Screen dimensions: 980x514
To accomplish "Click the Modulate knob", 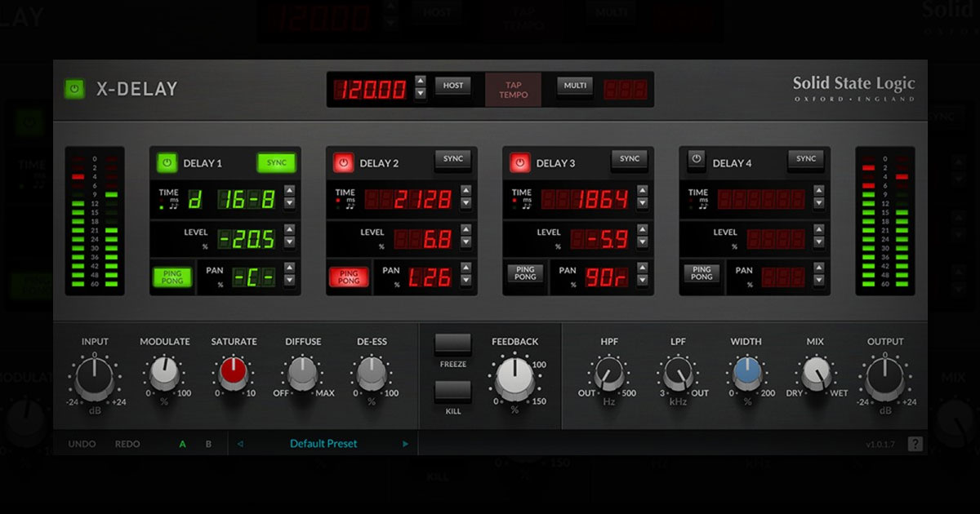I will pos(164,373).
